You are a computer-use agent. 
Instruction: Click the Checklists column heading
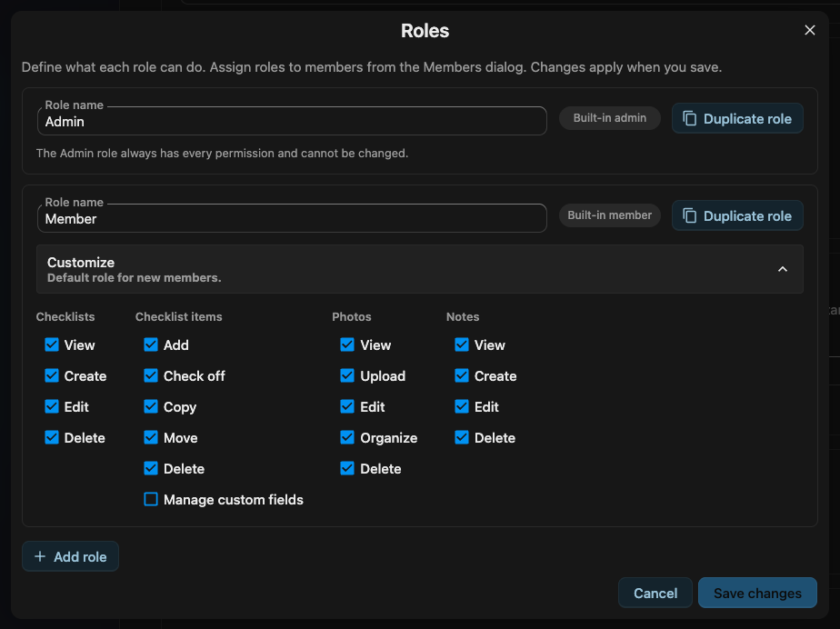click(65, 316)
